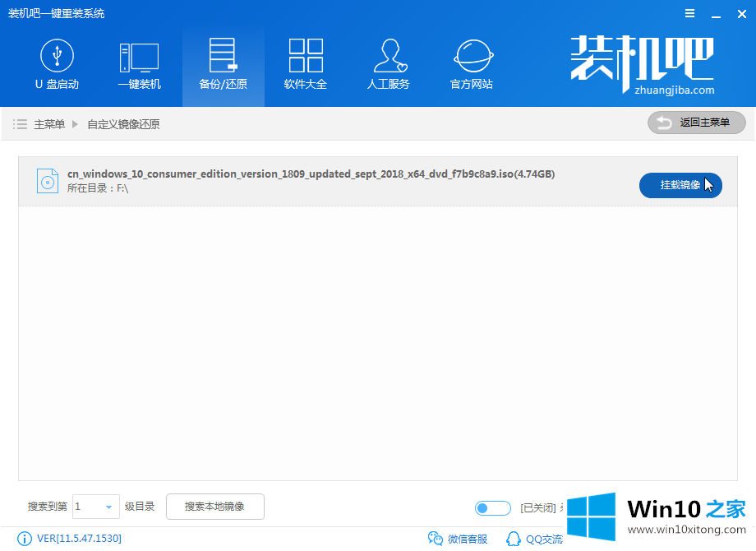This screenshot has height=551, width=756.
Task: Open the U盘启动 USB boot section
Action: [57, 65]
